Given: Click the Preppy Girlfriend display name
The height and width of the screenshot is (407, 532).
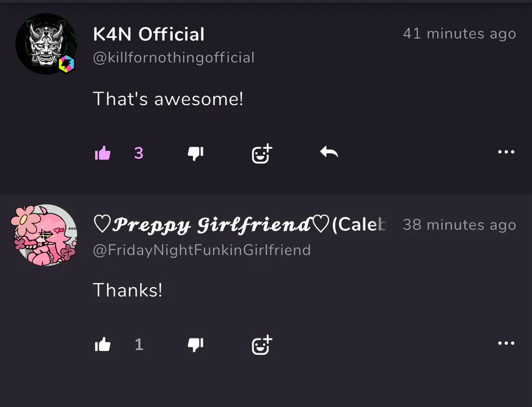Looking at the screenshot, I should (x=239, y=224).
